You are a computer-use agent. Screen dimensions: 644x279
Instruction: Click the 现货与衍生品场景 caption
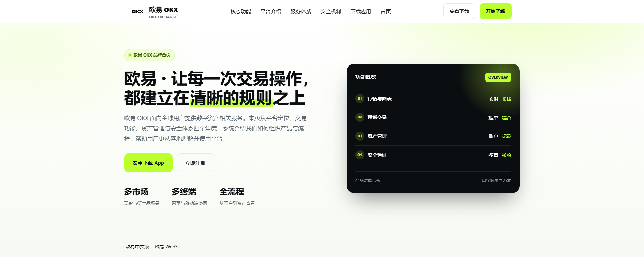pos(142,203)
